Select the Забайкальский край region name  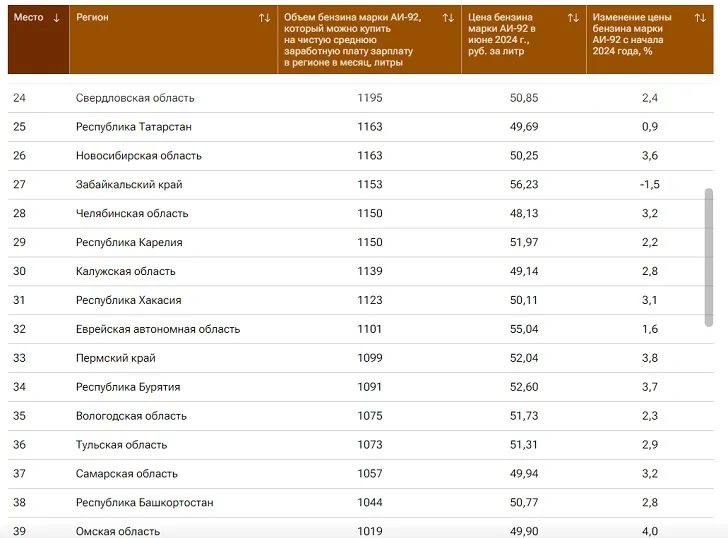point(129,185)
